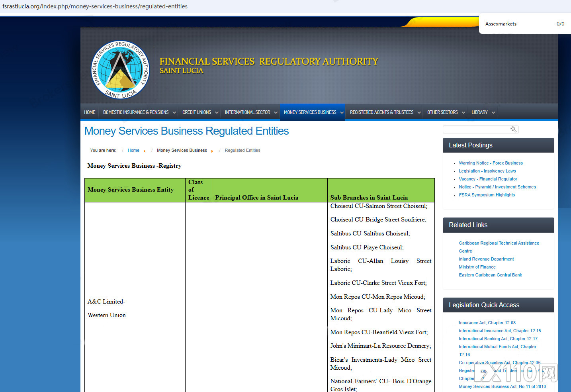Click the orange arrow after Home breadcrumb
This screenshot has width=571, height=392.
click(x=144, y=151)
